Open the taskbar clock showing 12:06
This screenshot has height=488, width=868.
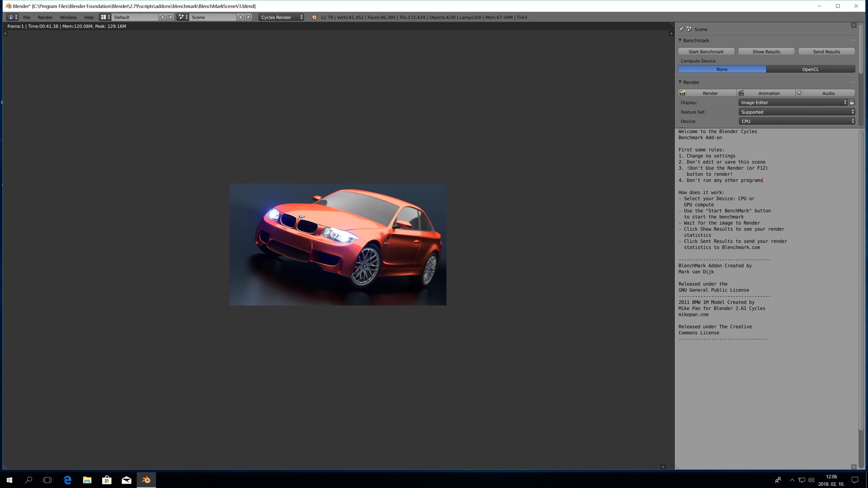(831, 480)
